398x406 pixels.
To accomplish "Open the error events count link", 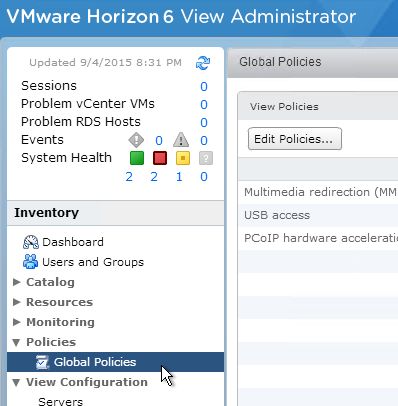I will (x=159, y=141).
